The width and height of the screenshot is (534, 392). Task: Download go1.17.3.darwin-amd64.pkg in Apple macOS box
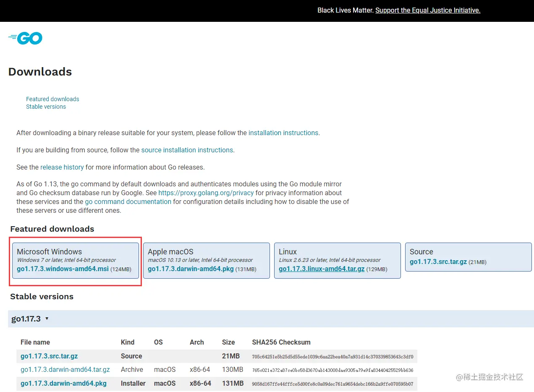pyautogui.click(x=191, y=269)
